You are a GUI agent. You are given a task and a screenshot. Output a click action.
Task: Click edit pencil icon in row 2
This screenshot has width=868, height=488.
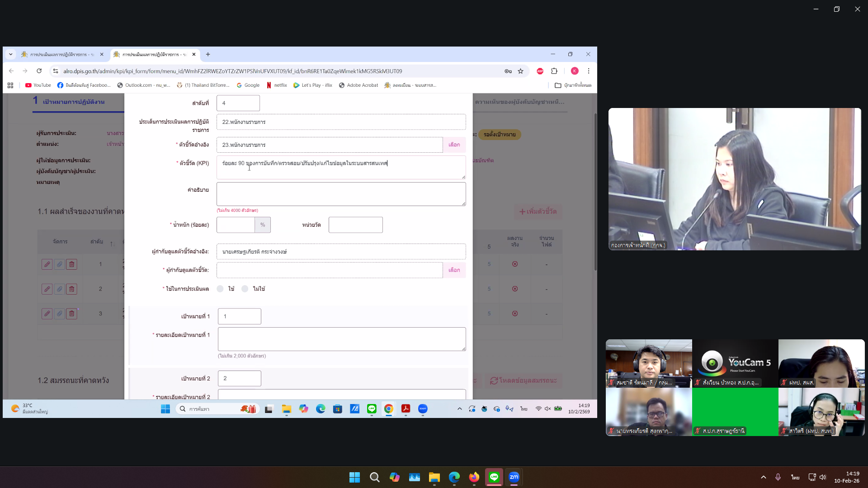47,289
